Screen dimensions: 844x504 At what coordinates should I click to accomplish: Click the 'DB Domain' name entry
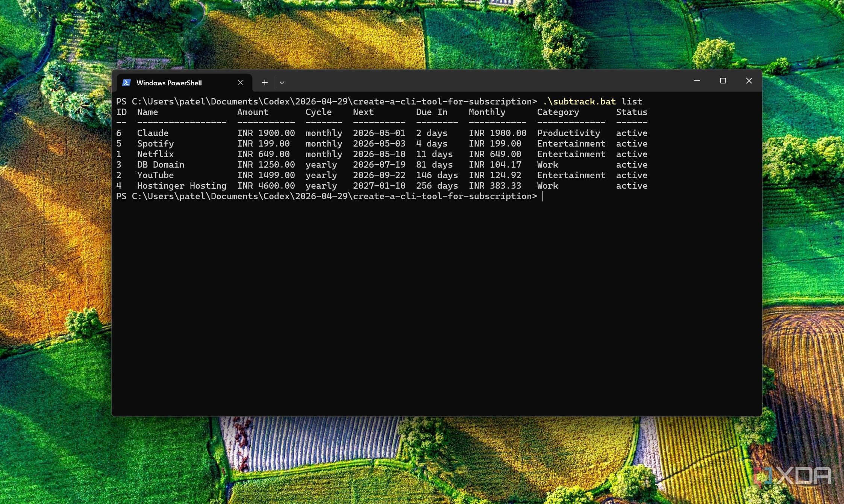pyautogui.click(x=161, y=165)
